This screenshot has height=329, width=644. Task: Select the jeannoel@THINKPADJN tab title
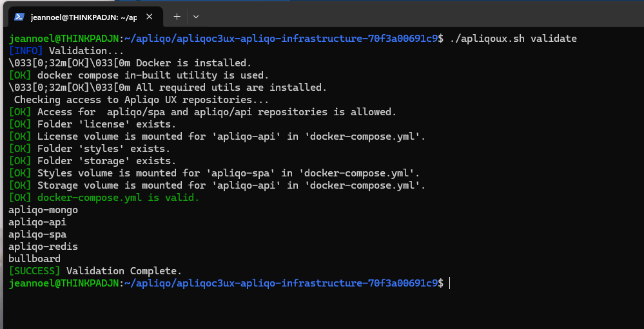tap(84, 17)
